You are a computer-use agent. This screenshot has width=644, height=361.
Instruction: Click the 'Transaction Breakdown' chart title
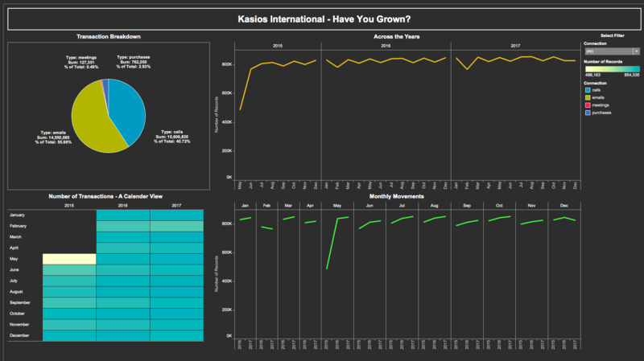(109, 36)
